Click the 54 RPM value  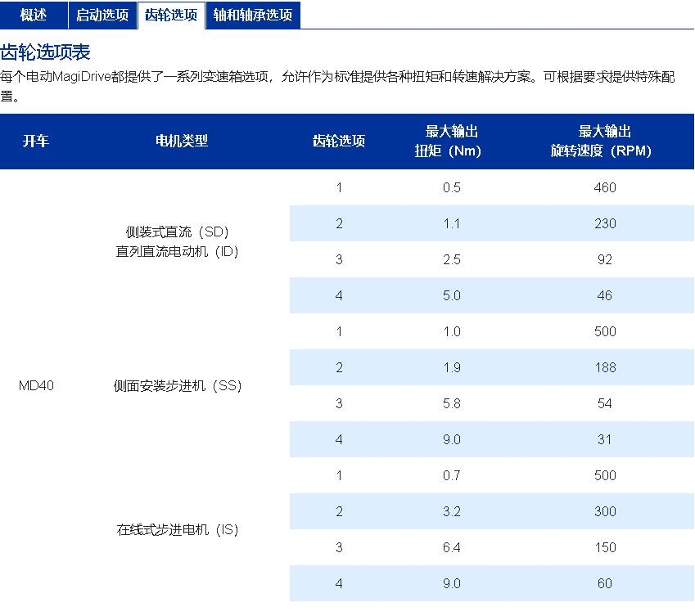coord(605,403)
